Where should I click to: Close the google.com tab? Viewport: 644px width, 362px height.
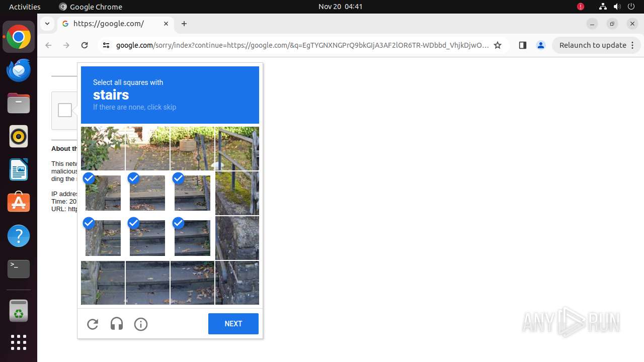click(166, 24)
